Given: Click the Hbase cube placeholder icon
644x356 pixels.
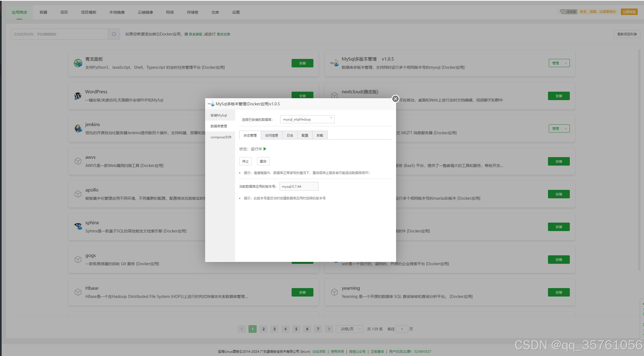Looking at the screenshot, I should pos(78,292).
